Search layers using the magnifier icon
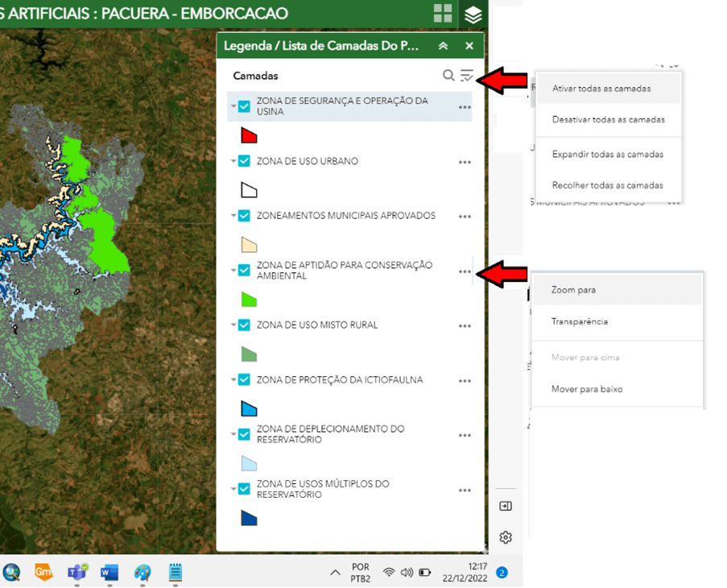 coord(448,76)
